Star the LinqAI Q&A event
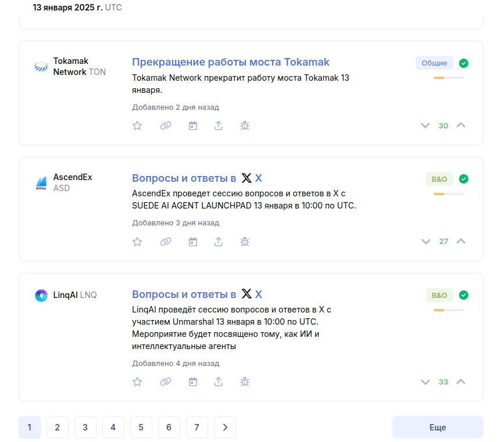This screenshot has height=442, width=504. (137, 382)
